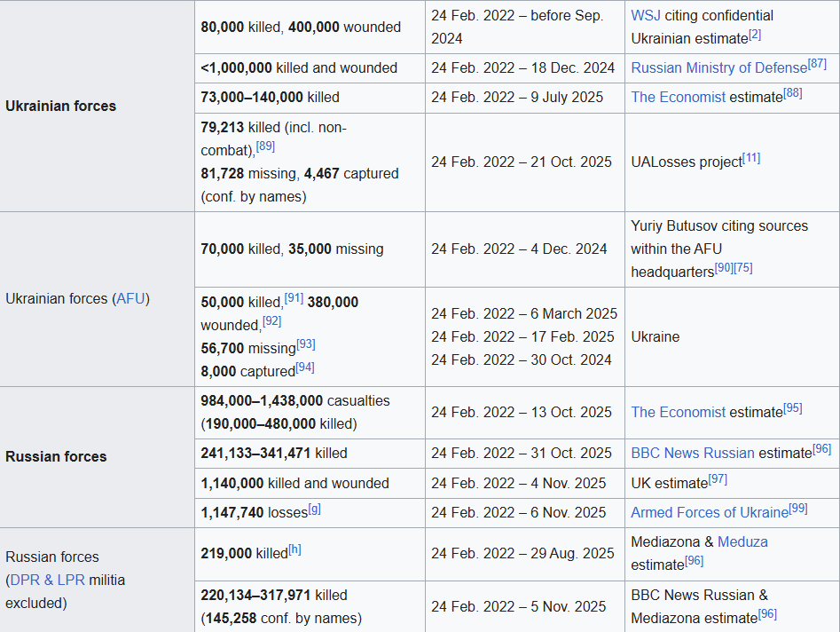Open citation [99]
Viewport: 840px width, 632px height.
798,509
